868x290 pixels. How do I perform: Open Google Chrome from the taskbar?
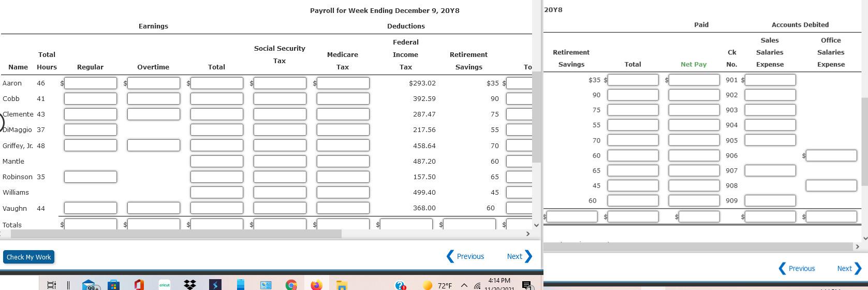click(291, 285)
